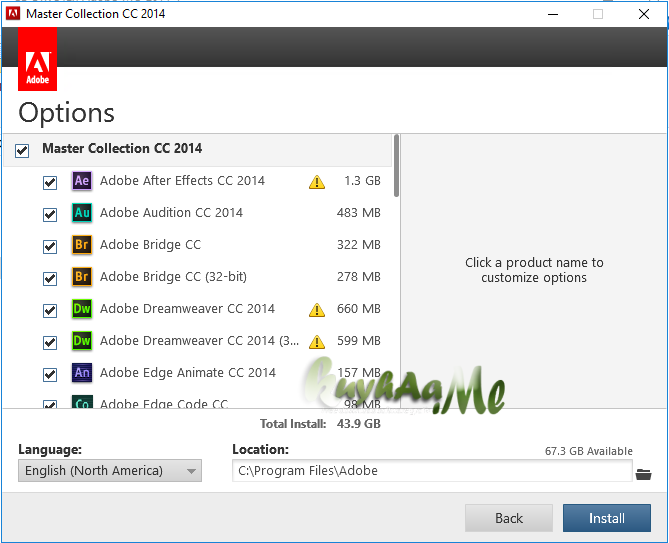This screenshot has height=543, width=669.
Task: Click the warning icon beside Dreamweaver 660 MB
Action: pos(317,310)
